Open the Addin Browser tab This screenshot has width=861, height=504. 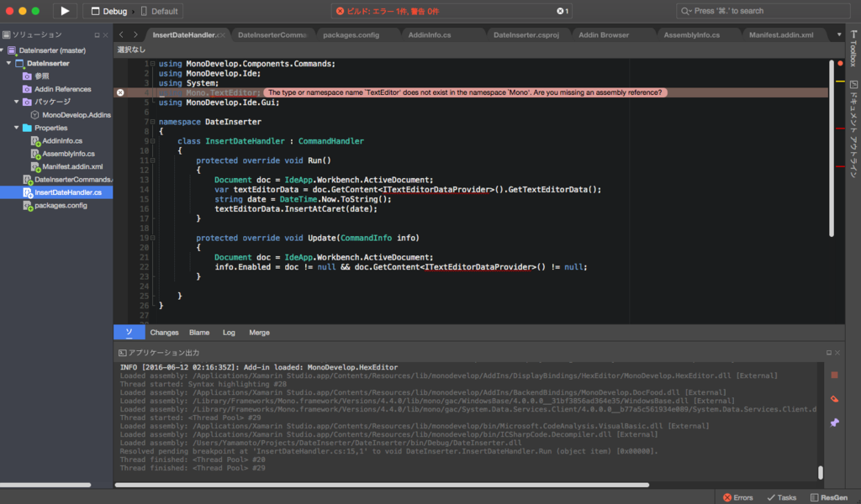604,34
